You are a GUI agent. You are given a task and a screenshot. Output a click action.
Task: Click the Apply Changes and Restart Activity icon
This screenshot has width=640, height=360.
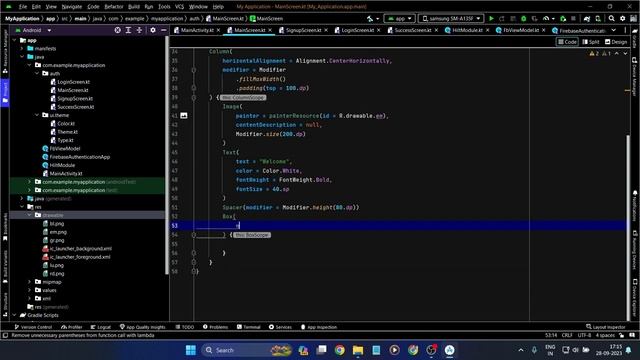pyautogui.click(x=502, y=18)
